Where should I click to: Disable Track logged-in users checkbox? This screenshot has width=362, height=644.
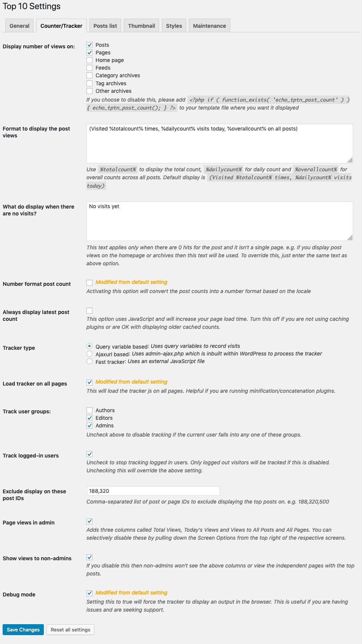click(89, 454)
